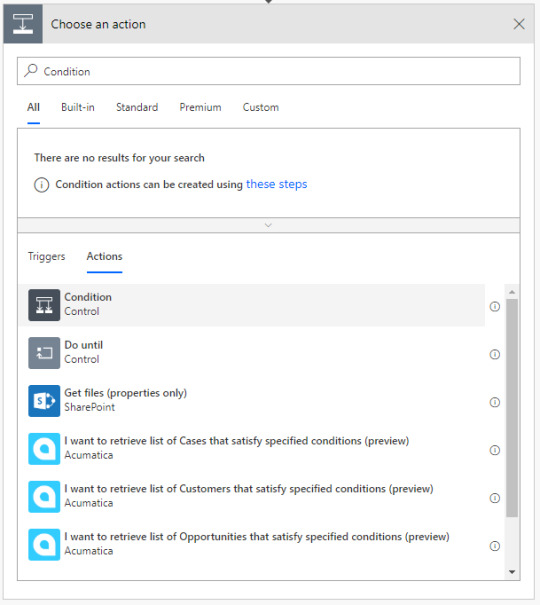
Task: Select retrieve list of Opportunities action title
Action: (x=257, y=536)
